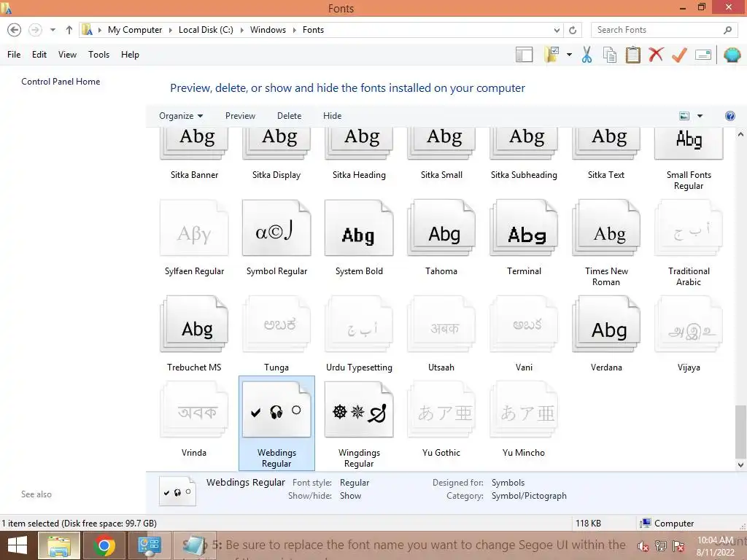Viewport: 747px width, 560px height.
Task: Click the change view icon
Action: pyautogui.click(x=684, y=116)
